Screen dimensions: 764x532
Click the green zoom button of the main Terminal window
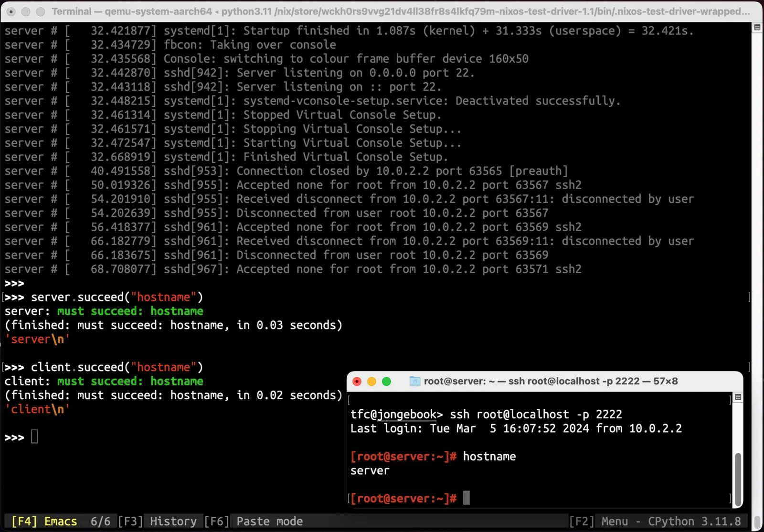point(40,11)
